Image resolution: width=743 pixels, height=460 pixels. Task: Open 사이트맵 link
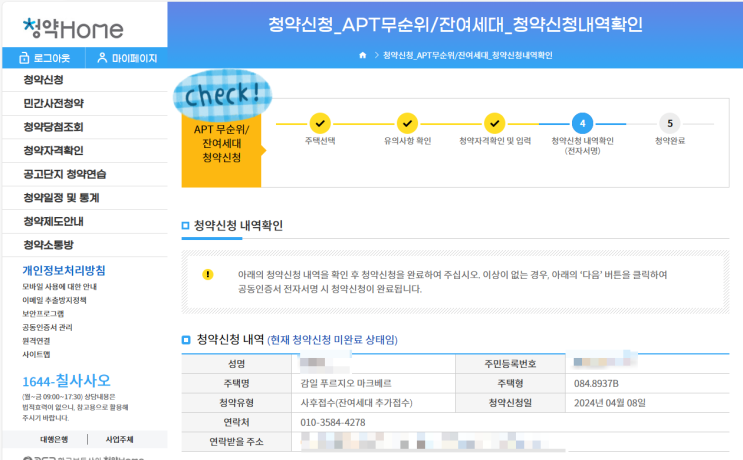(x=36, y=354)
